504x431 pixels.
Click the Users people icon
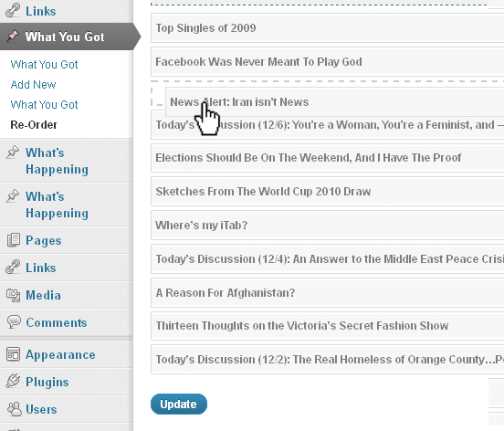14,409
